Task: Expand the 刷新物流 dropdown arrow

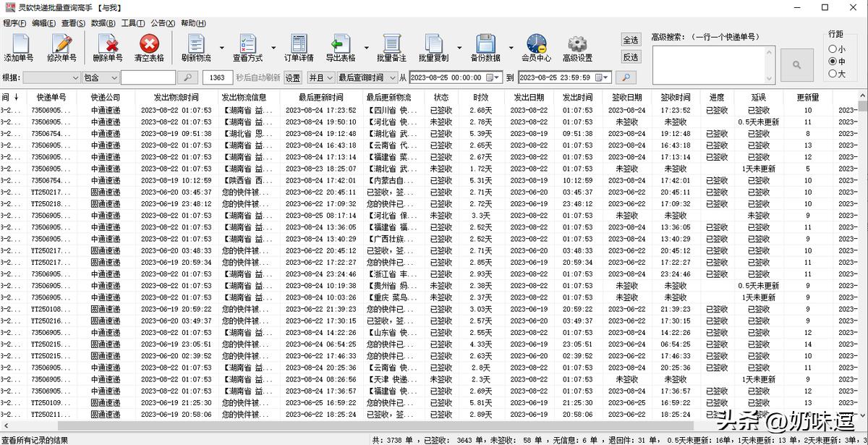Action: [x=221, y=48]
